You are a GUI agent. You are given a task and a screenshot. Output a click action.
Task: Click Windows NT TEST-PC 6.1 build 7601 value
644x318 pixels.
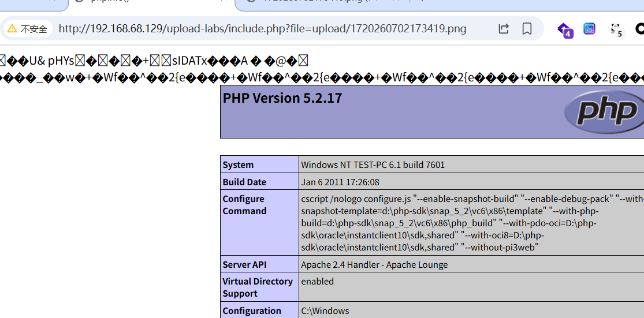(x=373, y=165)
